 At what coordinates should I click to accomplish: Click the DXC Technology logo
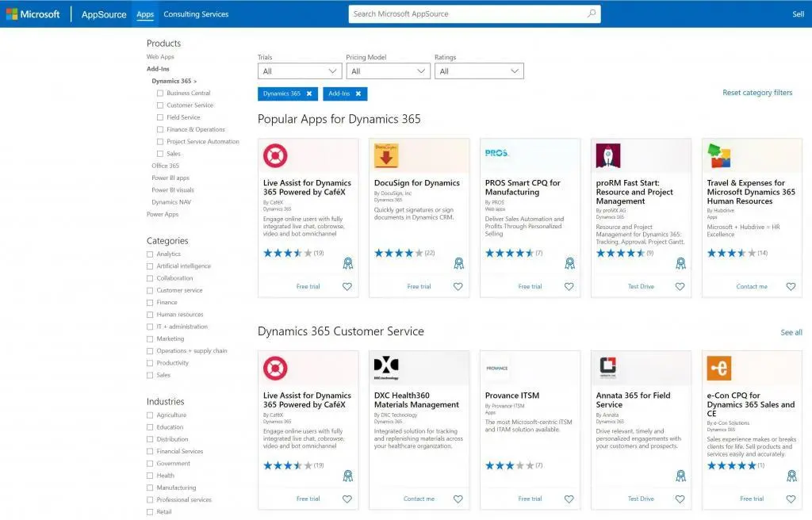coord(386,369)
